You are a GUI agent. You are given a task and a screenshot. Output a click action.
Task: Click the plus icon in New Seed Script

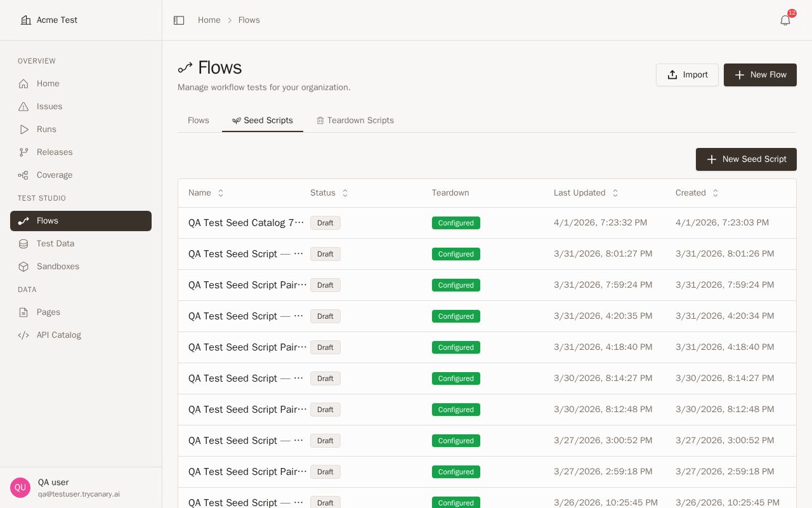point(712,159)
